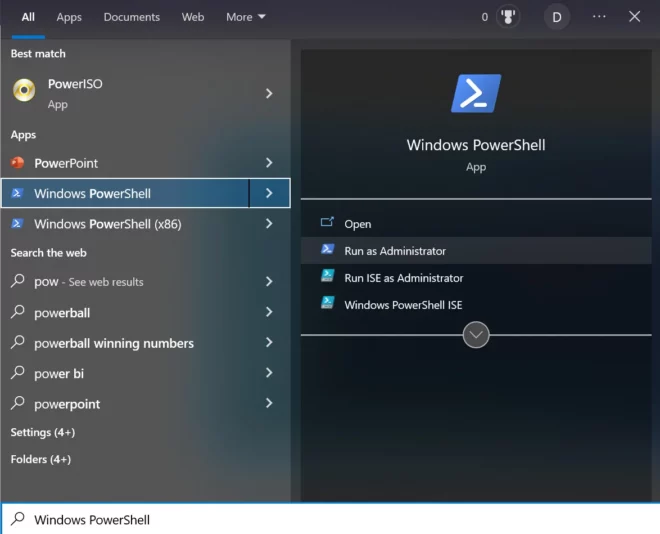Expand the PowerPoint result chevron
The height and width of the screenshot is (534, 660).
[x=269, y=163]
